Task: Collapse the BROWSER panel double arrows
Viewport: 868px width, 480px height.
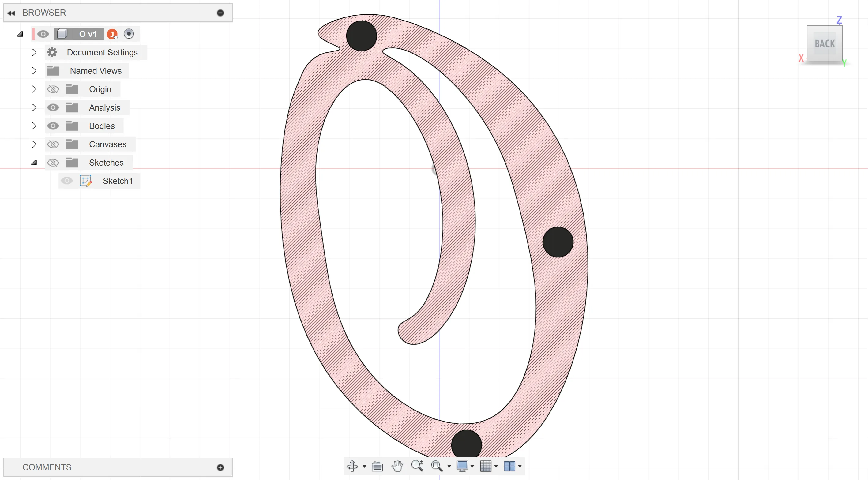Action: point(11,13)
